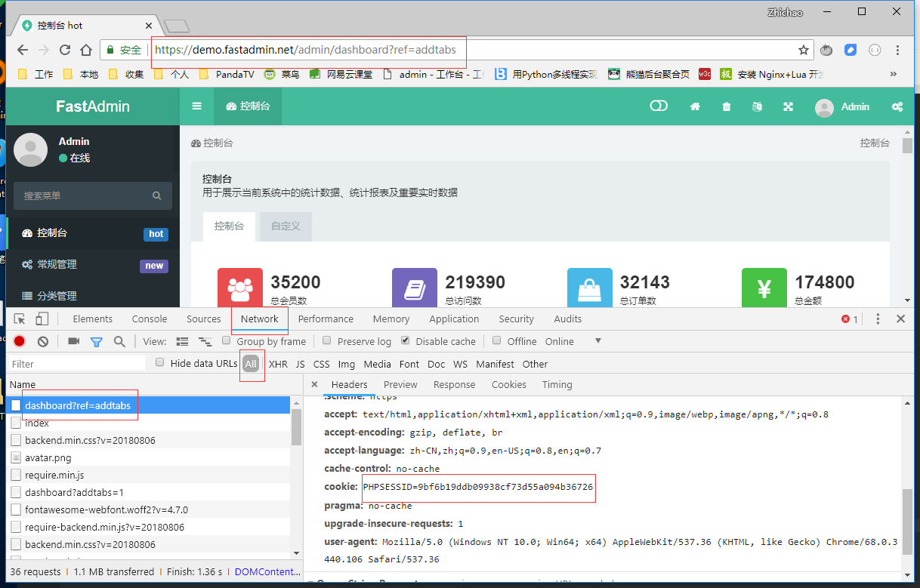Click the Filter input field in Network panel
Screen dimensions: 920x588
point(77,364)
